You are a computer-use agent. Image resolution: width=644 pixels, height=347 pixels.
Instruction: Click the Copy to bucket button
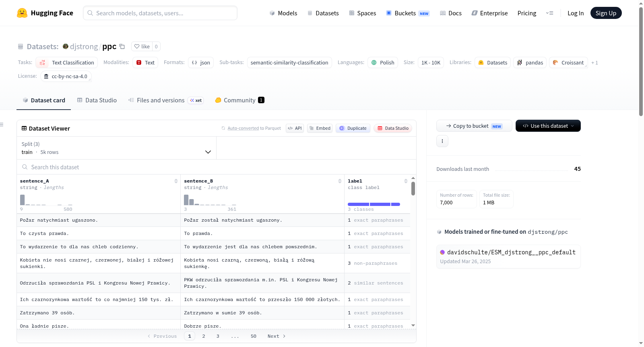point(474,126)
